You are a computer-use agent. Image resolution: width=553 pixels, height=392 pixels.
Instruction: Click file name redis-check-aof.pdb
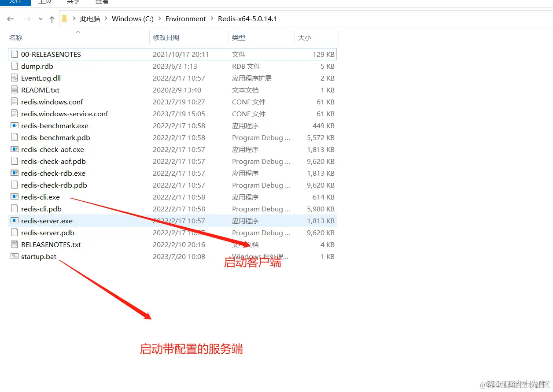pos(53,162)
